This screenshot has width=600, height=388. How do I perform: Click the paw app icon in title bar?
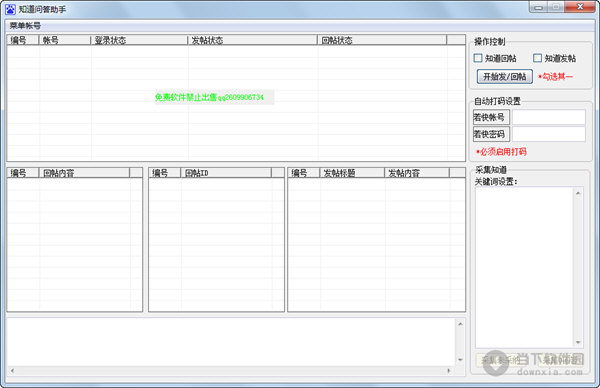click(10, 9)
